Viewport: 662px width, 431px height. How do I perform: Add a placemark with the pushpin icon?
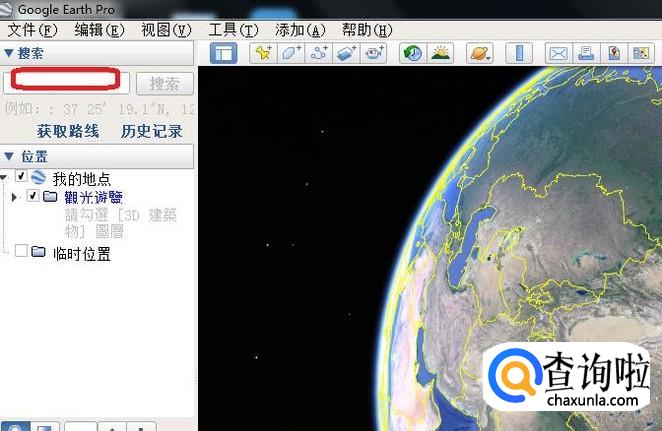click(x=263, y=54)
